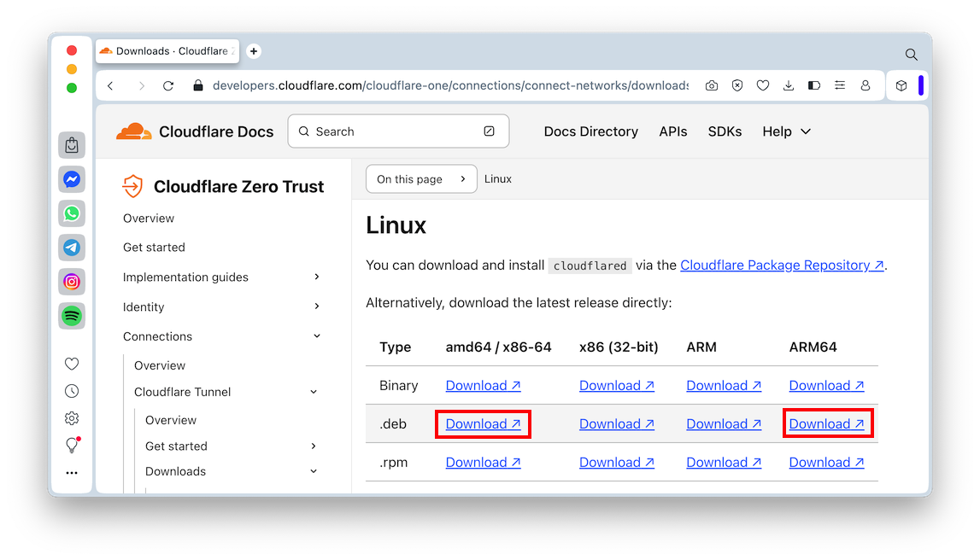
Task: Open Instagram sidebar icon
Action: [x=72, y=281]
